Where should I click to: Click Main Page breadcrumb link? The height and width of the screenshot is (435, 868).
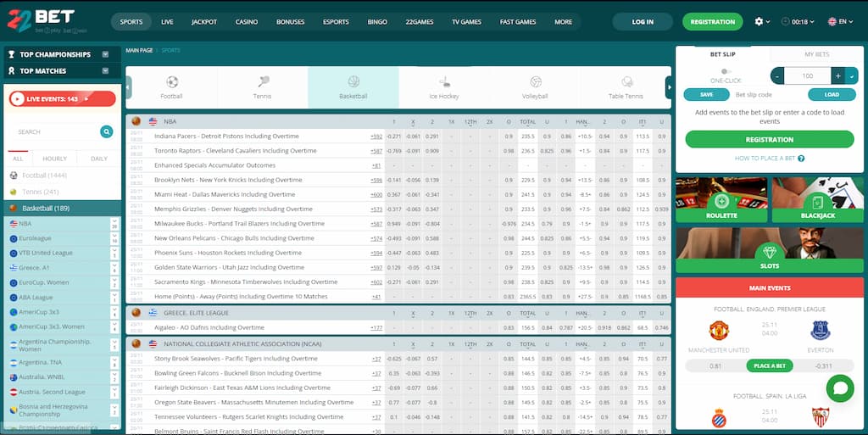(139, 50)
